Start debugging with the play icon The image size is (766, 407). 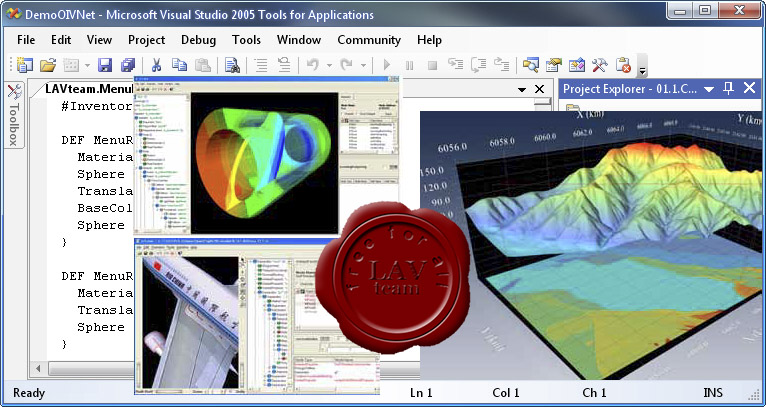(x=387, y=64)
